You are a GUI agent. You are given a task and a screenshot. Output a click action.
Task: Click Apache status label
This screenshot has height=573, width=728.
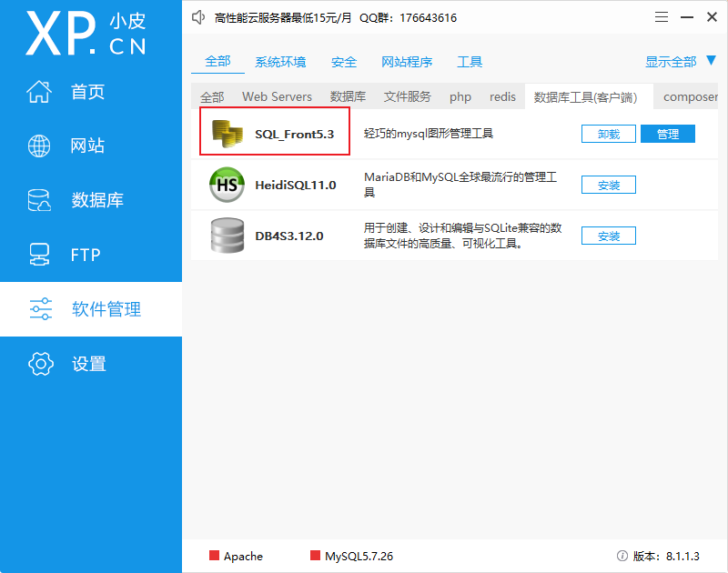[243, 556]
